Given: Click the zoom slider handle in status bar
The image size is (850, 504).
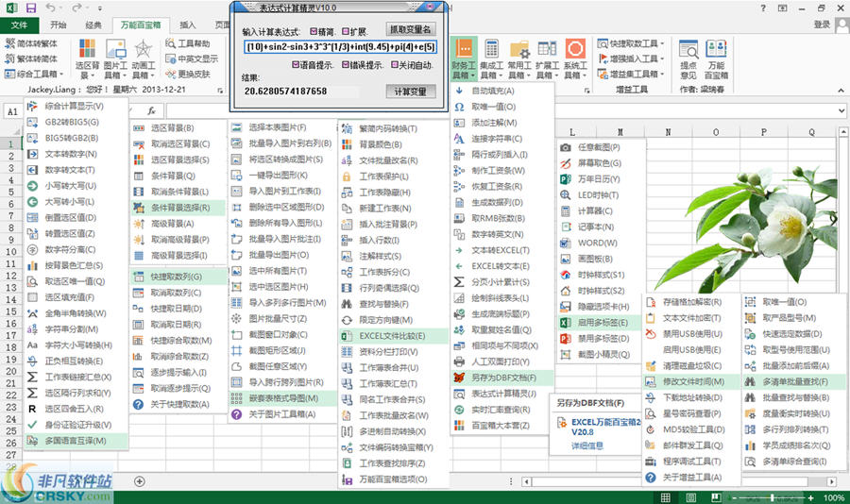Looking at the screenshot, I should click(772, 497).
